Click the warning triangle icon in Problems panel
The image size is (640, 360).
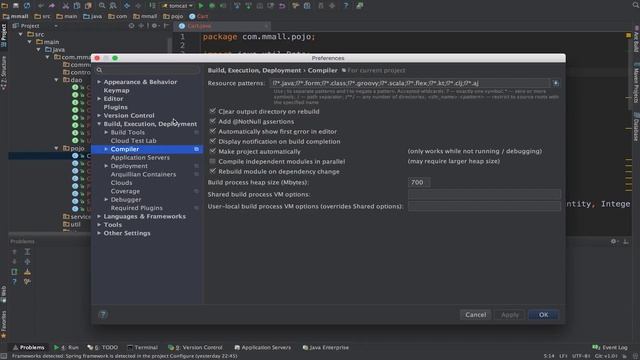point(27,271)
